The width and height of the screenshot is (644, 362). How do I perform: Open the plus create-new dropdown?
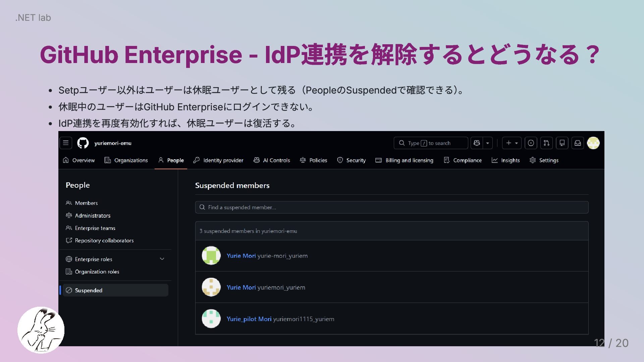[512, 143]
